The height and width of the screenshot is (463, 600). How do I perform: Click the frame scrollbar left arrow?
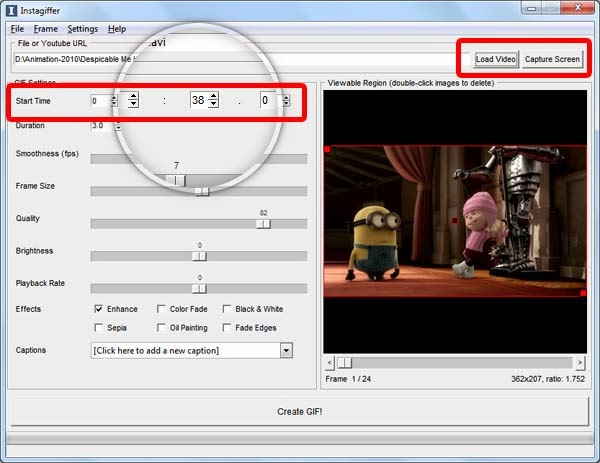330,363
